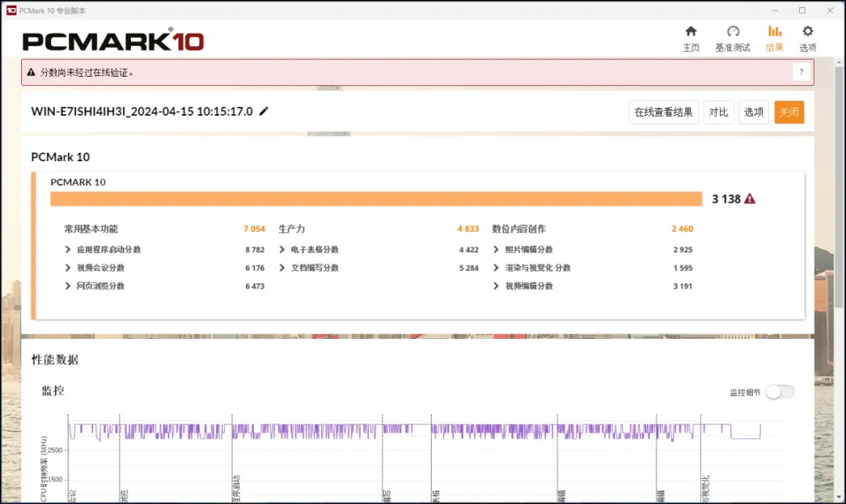
Task: Click the orange PCMARK 10 score bar
Action: (x=376, y=199)
